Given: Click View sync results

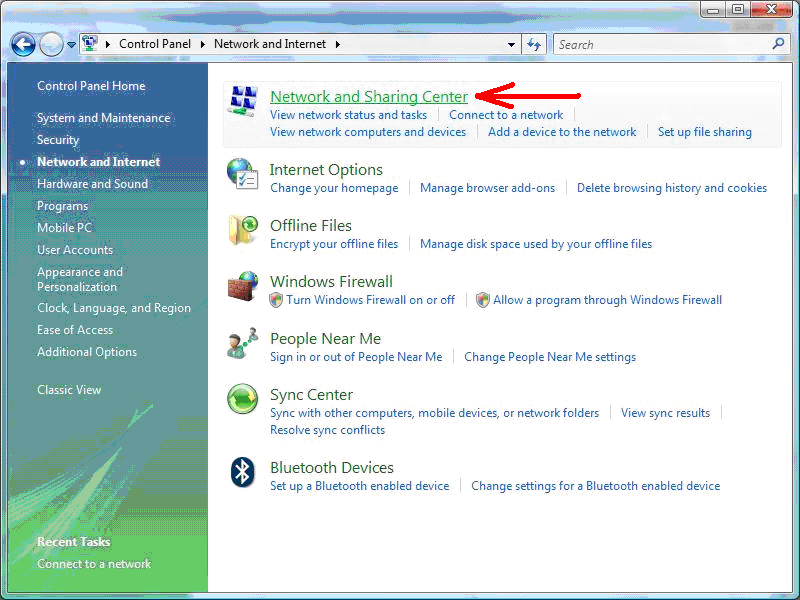Looking at the screenshot, I should point(665,413).
